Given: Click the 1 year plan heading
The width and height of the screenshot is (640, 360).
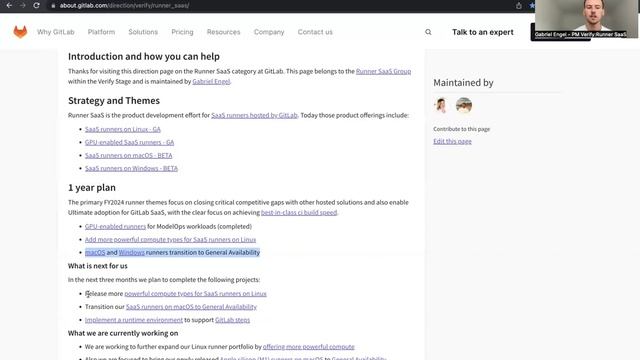Looking at the screenshot, I should 92,187.
